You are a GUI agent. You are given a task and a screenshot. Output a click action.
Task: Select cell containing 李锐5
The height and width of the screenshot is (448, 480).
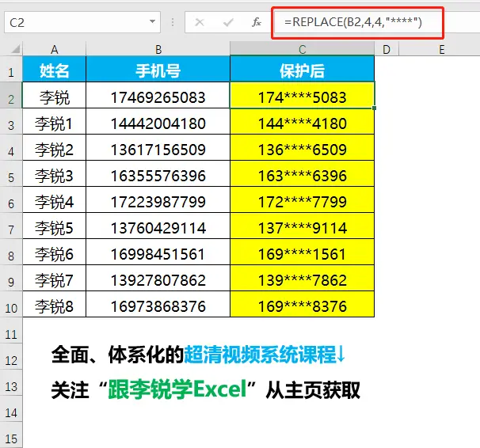pos(54,226)
